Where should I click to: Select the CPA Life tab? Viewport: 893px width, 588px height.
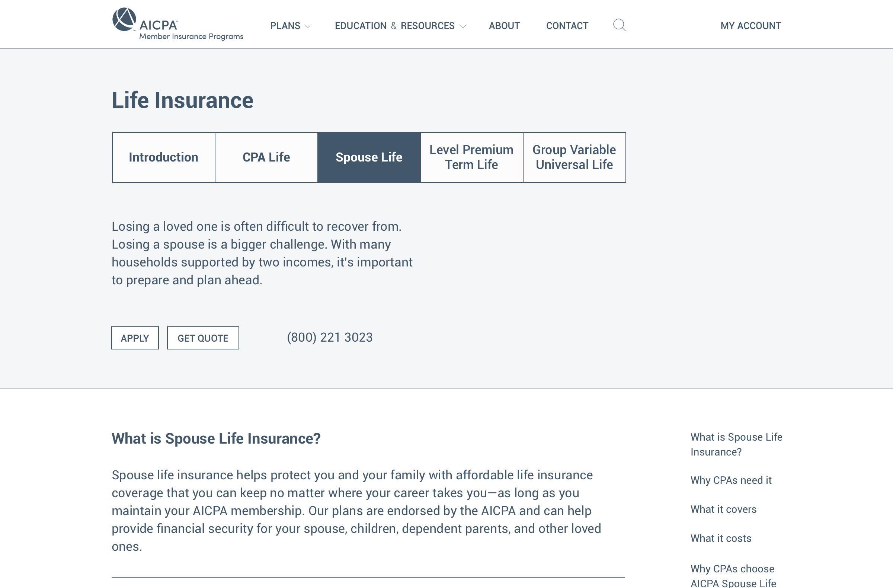(266, 157)
